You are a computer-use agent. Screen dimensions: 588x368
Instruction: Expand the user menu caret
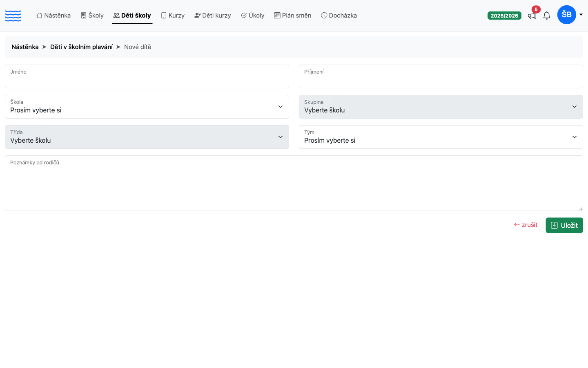[581, 15]
